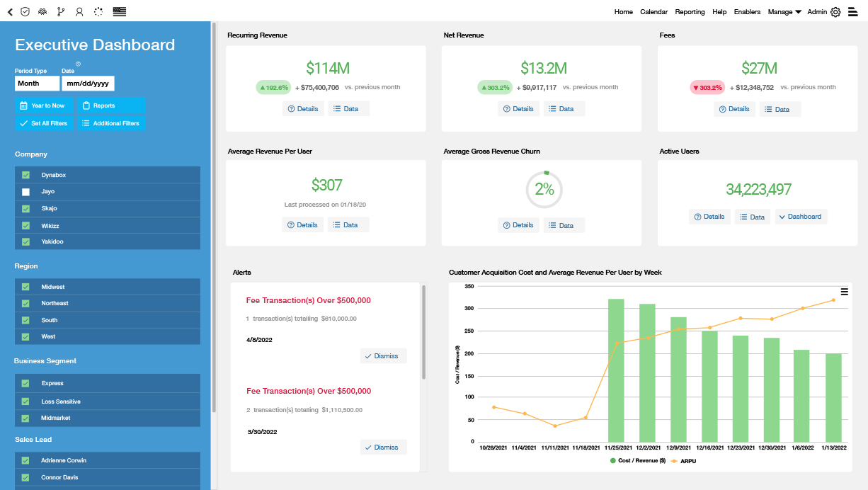Viewport: 868px width, 490px height.
Task: Open the Calendar menu item
Action: 653,12
